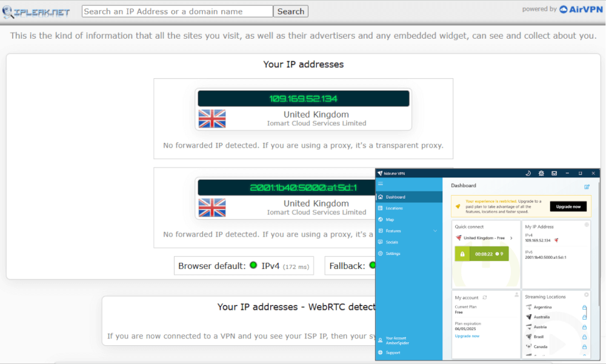Click the plan expiration date 06/05/2025
Screen dimensions: 606x364
pyautogui.click(x=465, y=329)
